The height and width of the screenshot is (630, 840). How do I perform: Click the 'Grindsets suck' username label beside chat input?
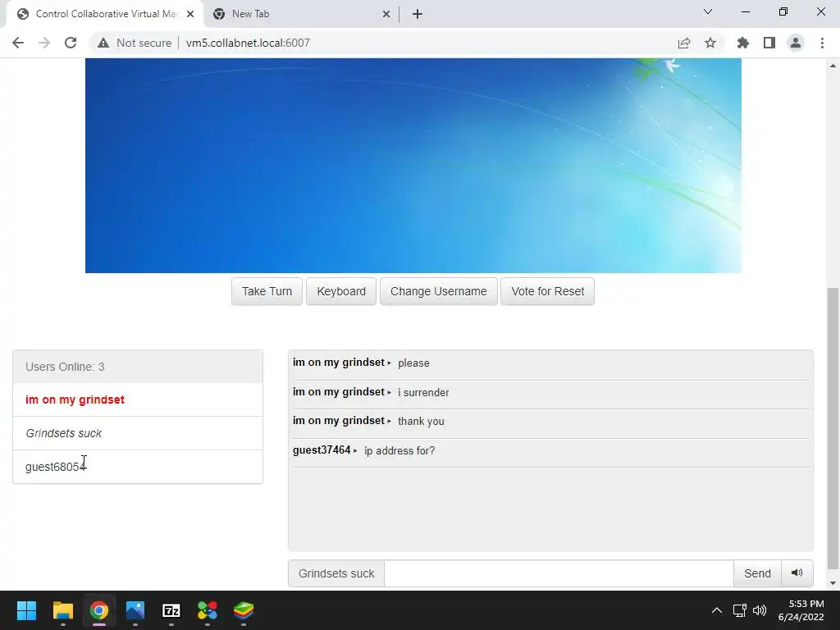(x=336, y=573)
